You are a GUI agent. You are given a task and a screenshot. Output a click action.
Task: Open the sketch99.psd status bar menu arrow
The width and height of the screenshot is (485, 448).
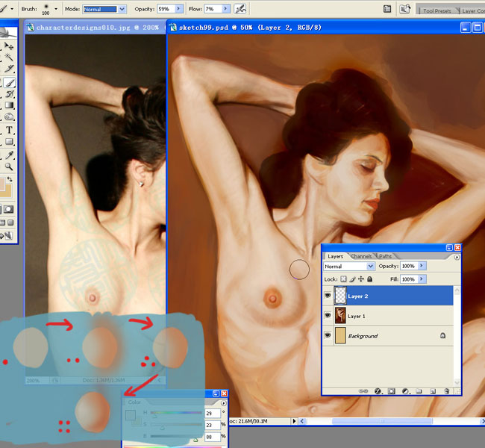tap(294, 421)
